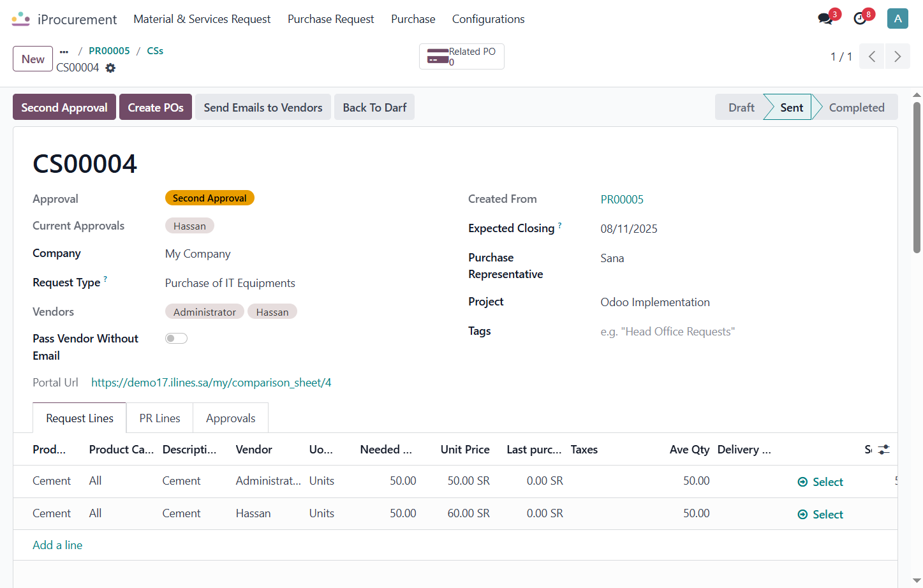This screenshot has width=923, height=588.
Task: Click the gear icon beside CS00004
Action: tap(110, 68)
